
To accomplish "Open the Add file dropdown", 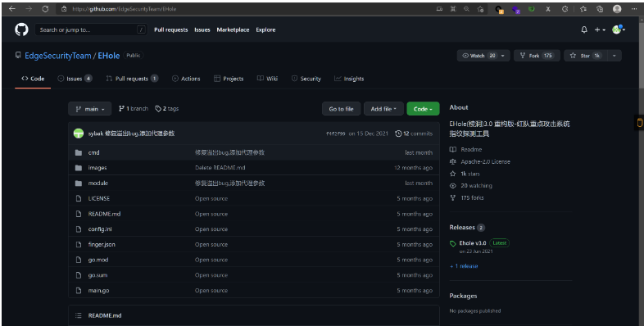I will tap(383, 109).
